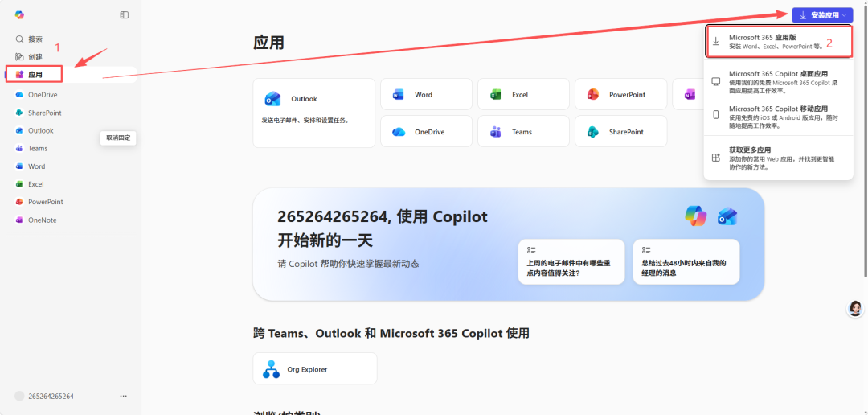Open 创建 in the sidebar

(x=29, y=56)
